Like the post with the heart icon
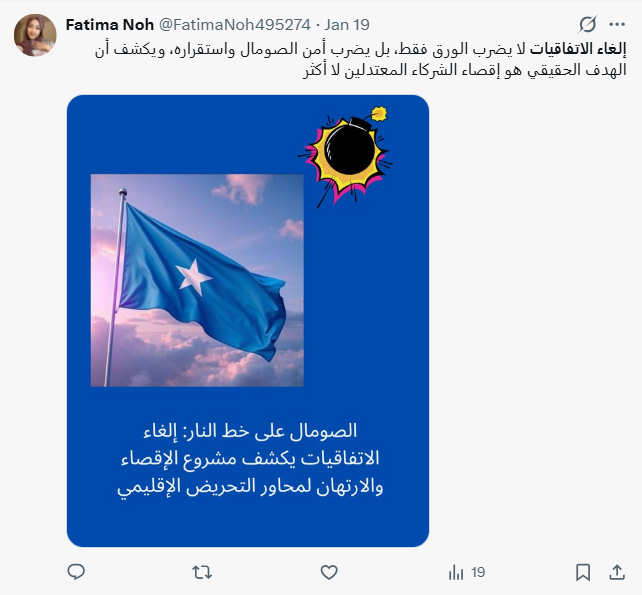 pyautogui.click(x=329, y=572)
